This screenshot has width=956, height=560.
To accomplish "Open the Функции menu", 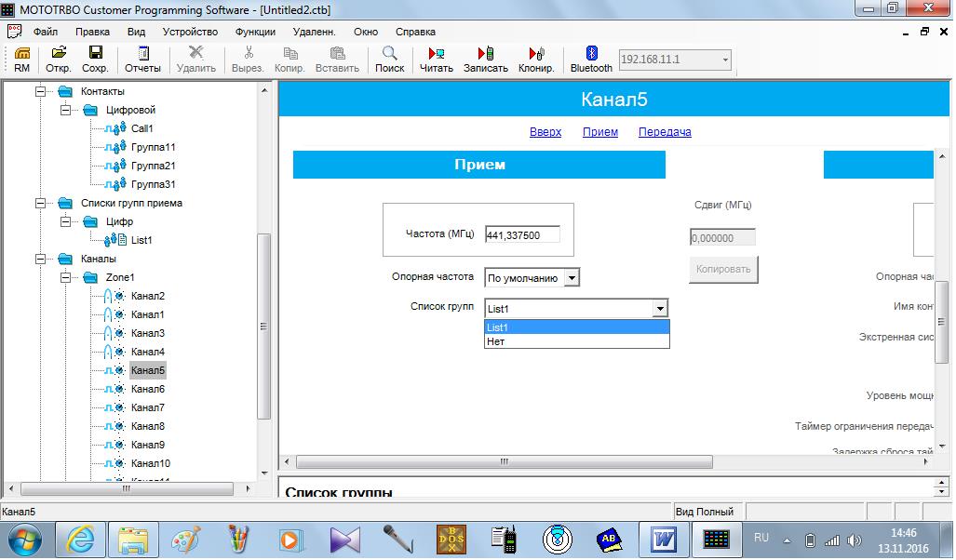I will (x=255, y=32).
